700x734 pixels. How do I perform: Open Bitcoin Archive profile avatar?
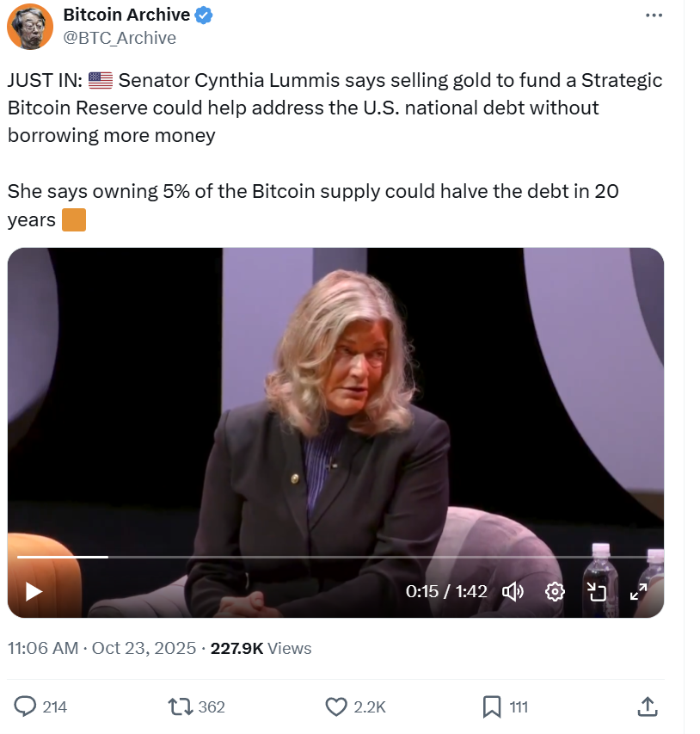[30, 27]
